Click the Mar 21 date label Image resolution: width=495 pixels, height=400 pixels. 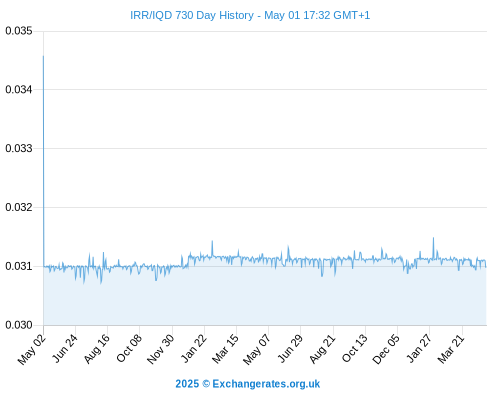point(451,349)
